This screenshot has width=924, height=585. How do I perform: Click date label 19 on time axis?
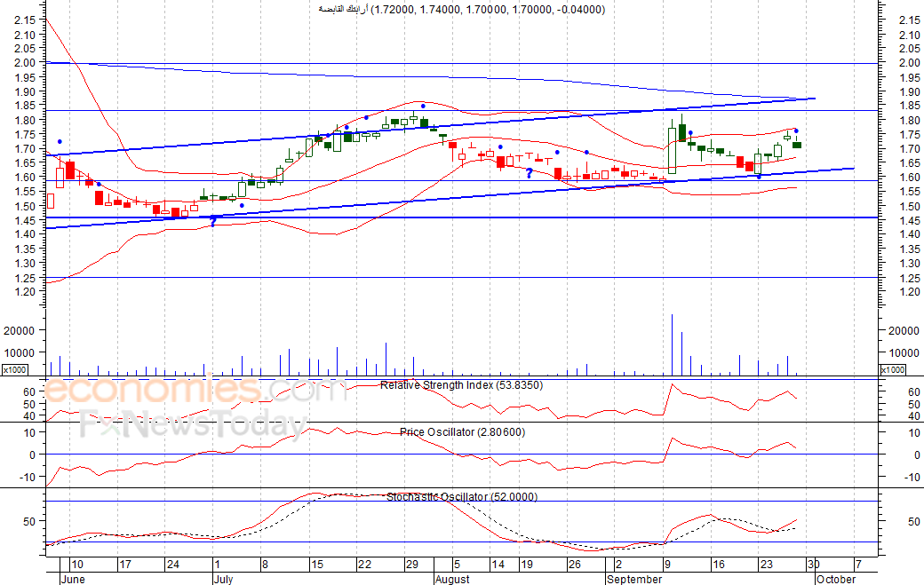pyautogui.click(x=526, y=565)
